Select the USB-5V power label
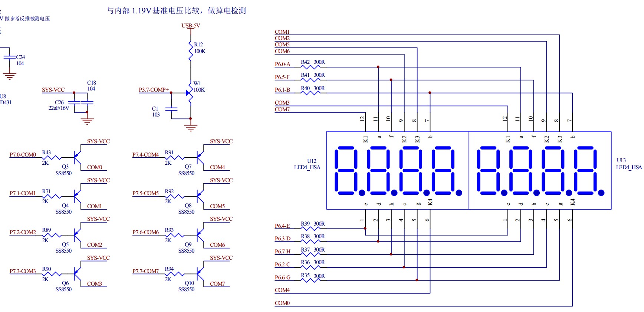 point(191,26)
